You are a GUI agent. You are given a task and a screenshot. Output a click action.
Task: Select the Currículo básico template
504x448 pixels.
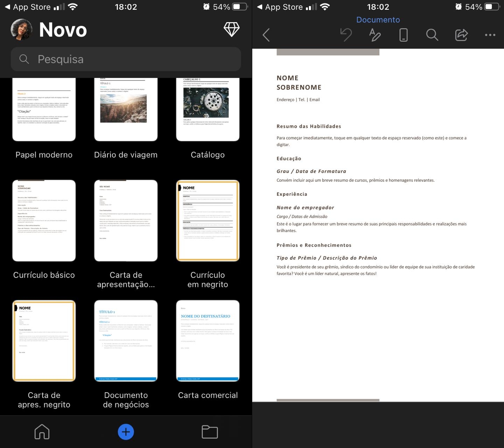(x=44, y=220)
